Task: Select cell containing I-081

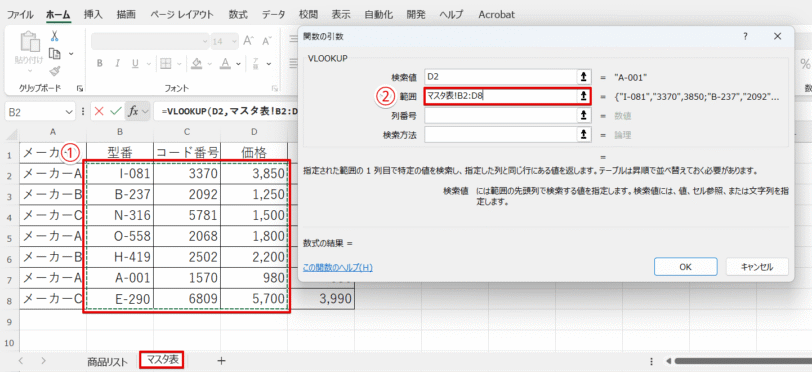Action: (x=120, y=174)
